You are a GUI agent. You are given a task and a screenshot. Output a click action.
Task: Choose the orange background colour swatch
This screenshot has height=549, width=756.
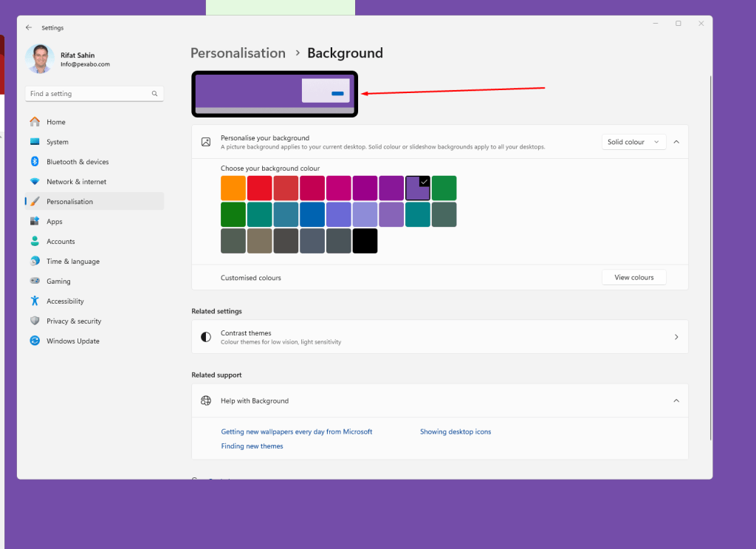point(233,188)
